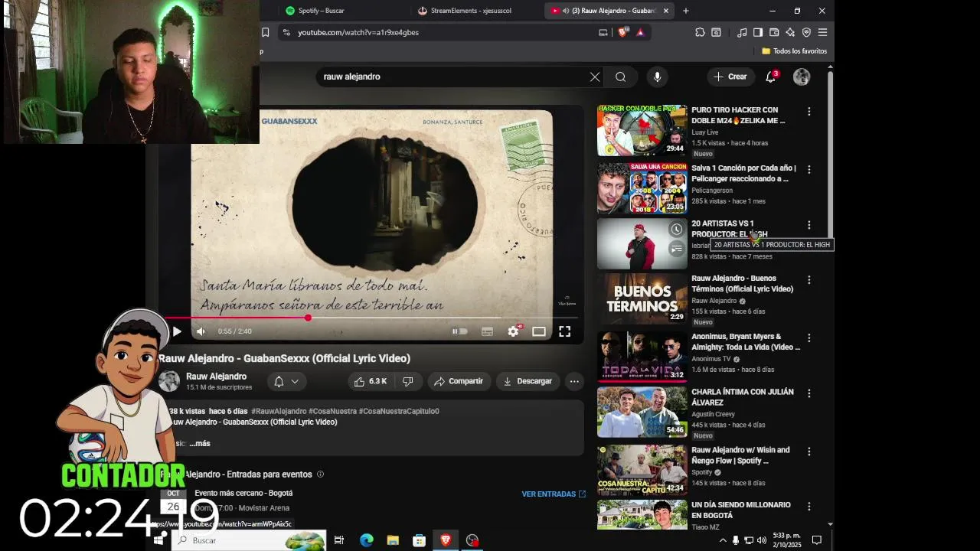Open Brave Leo AI sparkle icon
The width and height of the screenshot is (980, 551).
coord(790,32)
